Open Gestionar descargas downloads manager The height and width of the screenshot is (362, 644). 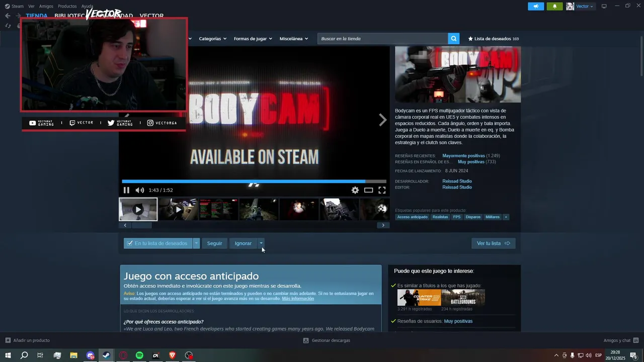(327, 340)
